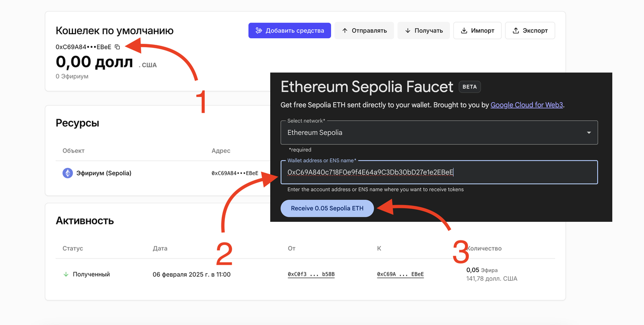
Task: Click the Объект column header
Action: tap(73, 151)
